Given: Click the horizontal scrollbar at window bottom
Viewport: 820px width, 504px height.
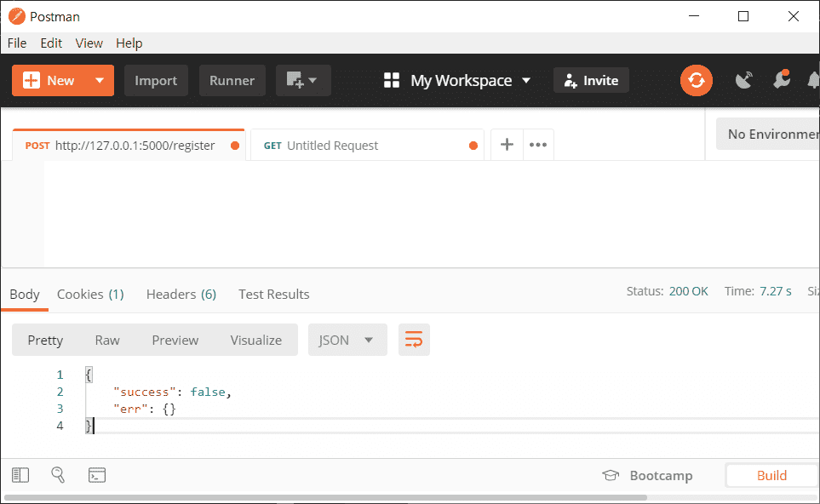Looking at the screenshot, I should [325, 497].
